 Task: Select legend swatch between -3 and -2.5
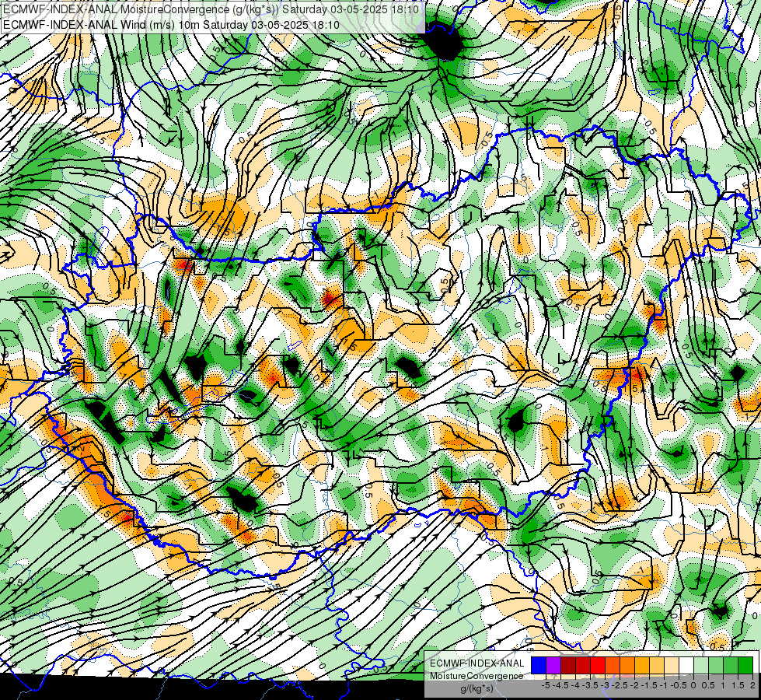(613, 666)
